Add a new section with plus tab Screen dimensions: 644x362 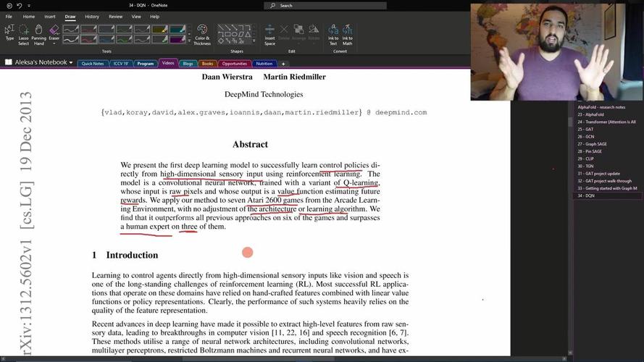(283, 64)
